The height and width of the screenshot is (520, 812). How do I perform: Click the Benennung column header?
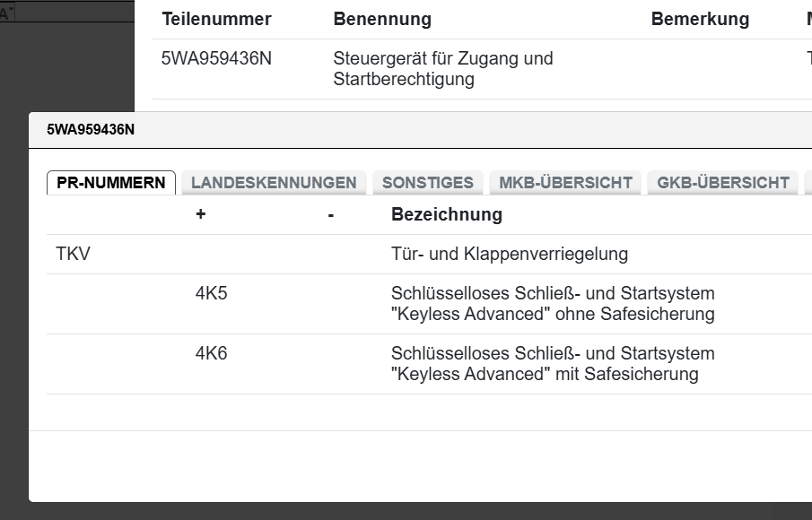click(382, 19)
